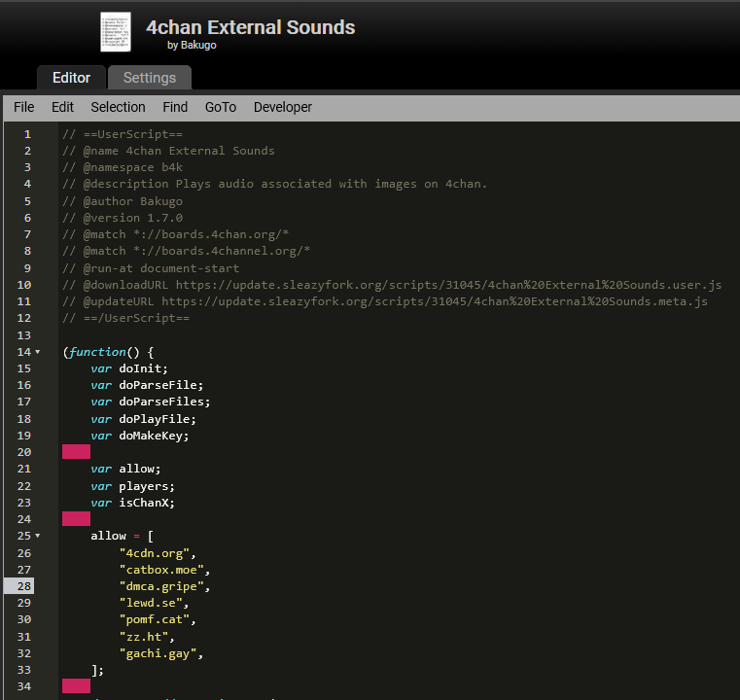Click line number 1 in the gutter
Image resolution: width=740 pixels, height=700 pixels.
pyautogui.click(x=27, y=134)
